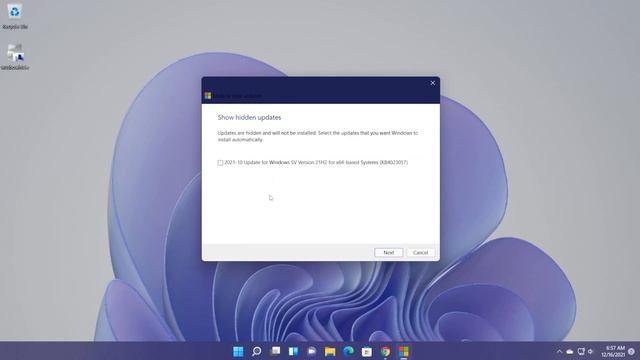The width and height of the screenshot is (640, 360).
Task: Open Widgets panel from taskbar
Action: pyautogui.click(x=293, y=351)
